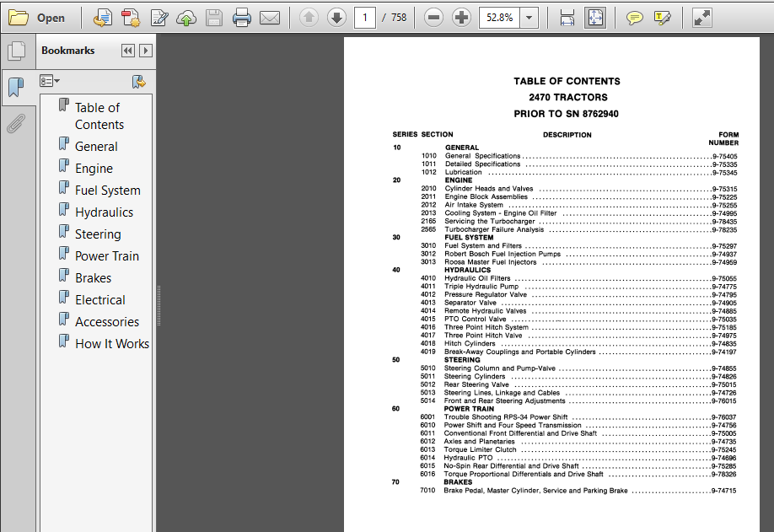Go to the next page arrow
Image resolution: width=774 pixels, height=532 pixels.
click(x=336, y=18)
